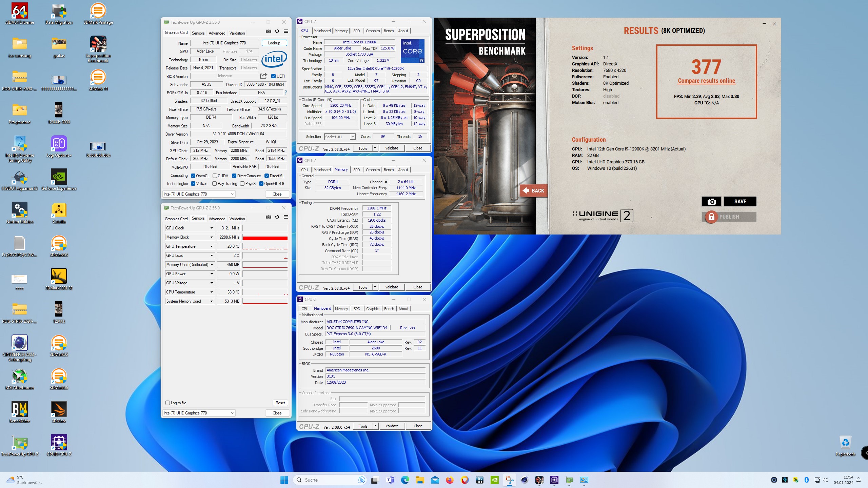This screenshot has width=868, height=488.
Task: Open Catzilla desktop icon
Action: pyautogui.click(x=59, y=213)
